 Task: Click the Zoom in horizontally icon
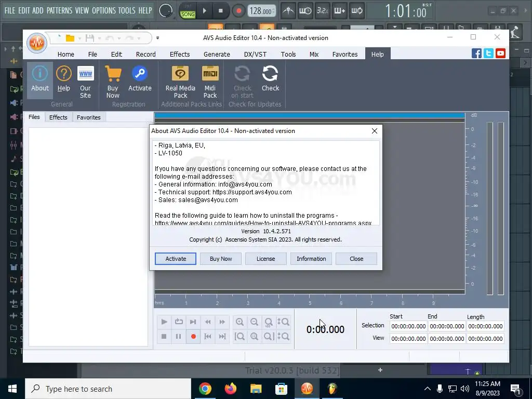click(240, 322)
